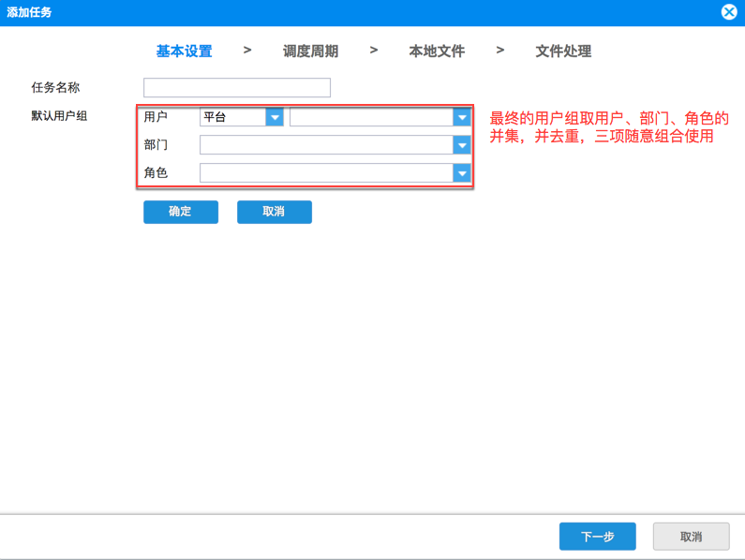This screenshot has width=745, height=560.
Task: Open the 本地文件 step tab
Action: click(x=437, y=51)
